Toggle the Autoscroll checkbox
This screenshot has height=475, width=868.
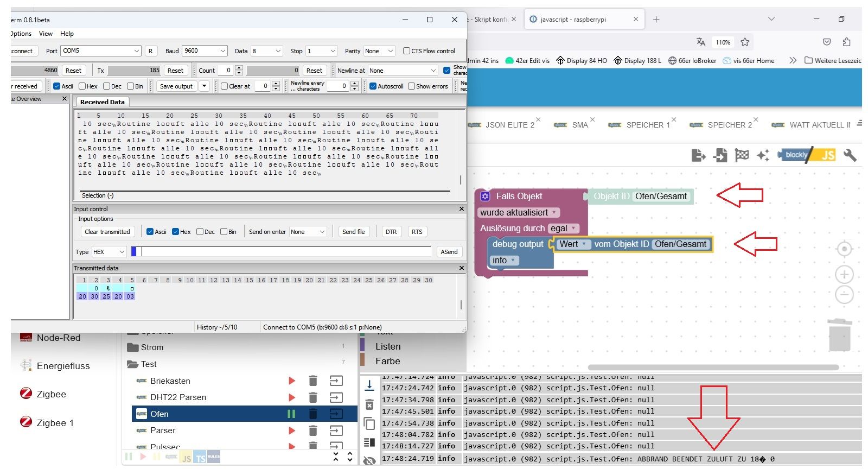point(373,86)
